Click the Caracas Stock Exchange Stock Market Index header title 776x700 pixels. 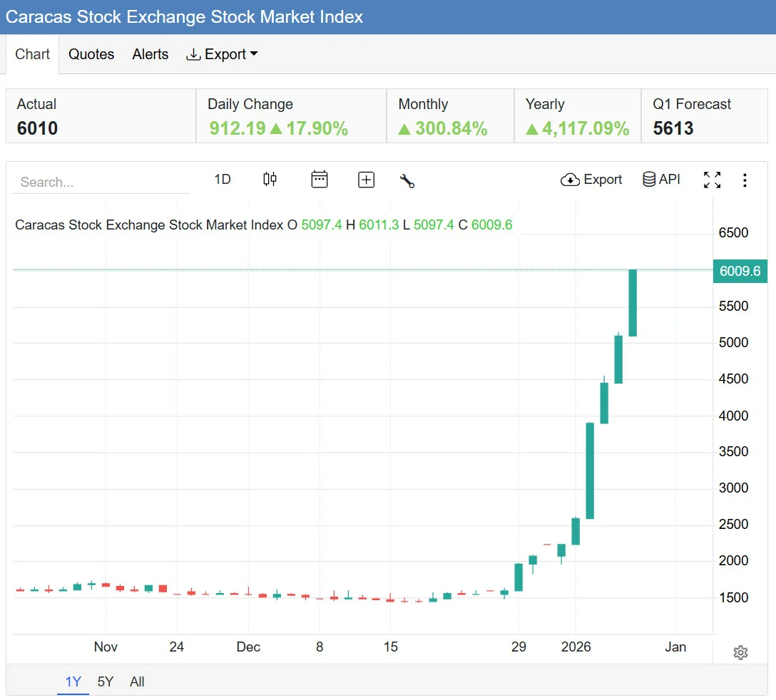point(184,17)
